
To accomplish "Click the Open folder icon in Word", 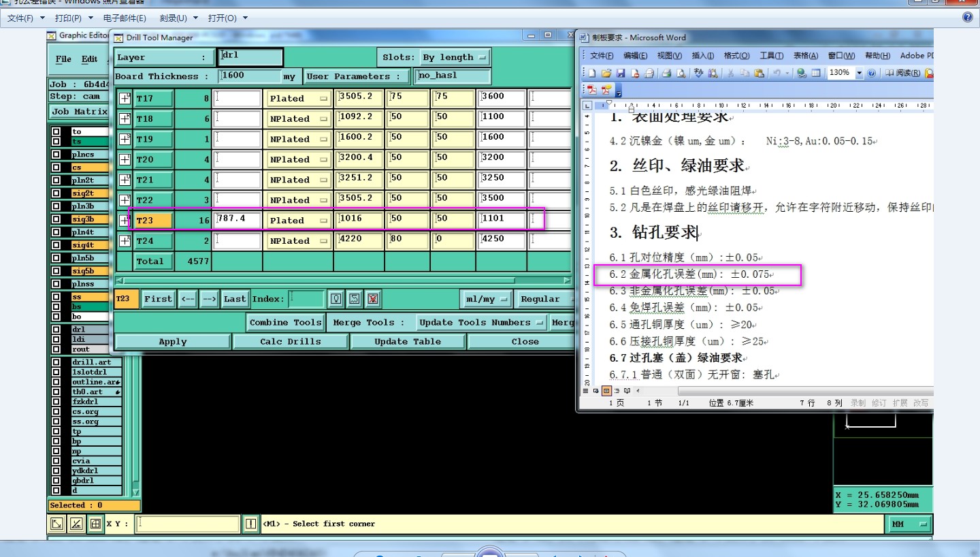I will (x=606, y=73).
